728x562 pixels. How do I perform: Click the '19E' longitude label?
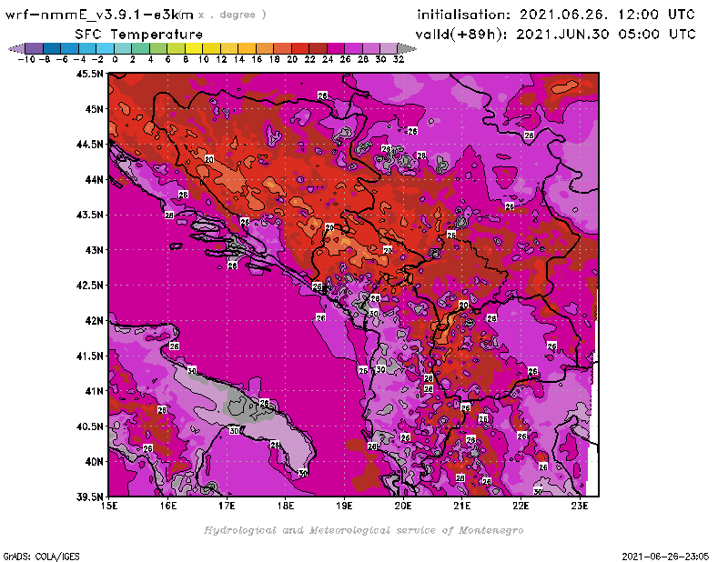344,506
